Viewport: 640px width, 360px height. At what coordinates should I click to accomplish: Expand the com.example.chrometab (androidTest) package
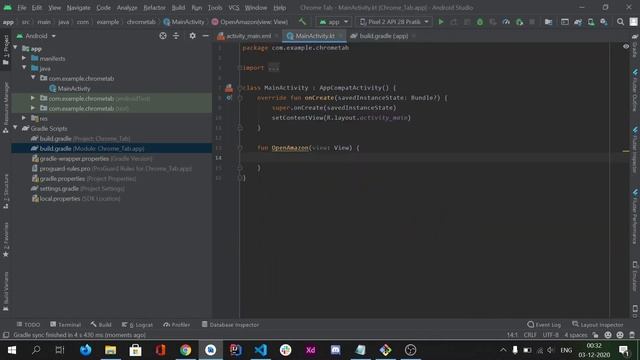tap(33, 98)
